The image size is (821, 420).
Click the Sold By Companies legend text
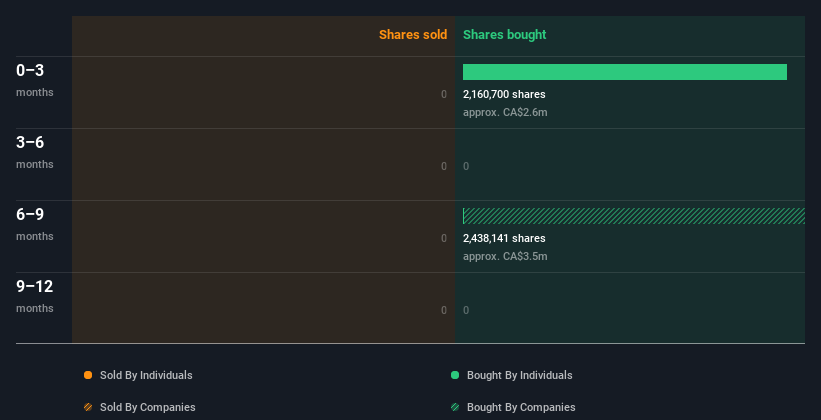tap(148, 407)
